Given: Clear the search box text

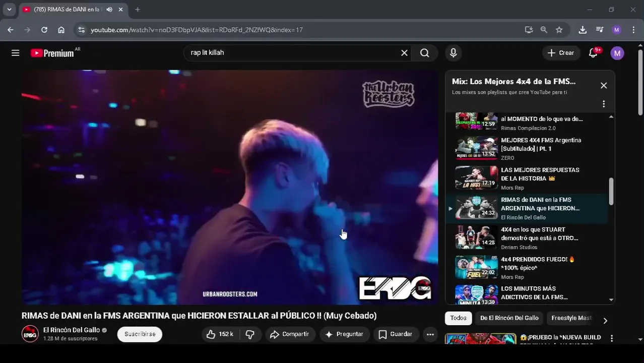Looking at the screenshot, I should pyautogui.click(x=404, y=53).
